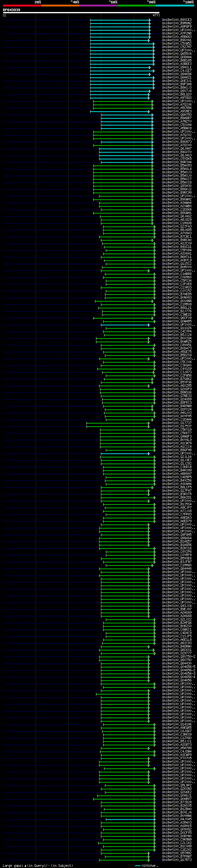Click the UniRef100_C5XW52 entry
The width and height of the screenshot is (197, 868).
[177, 43]
